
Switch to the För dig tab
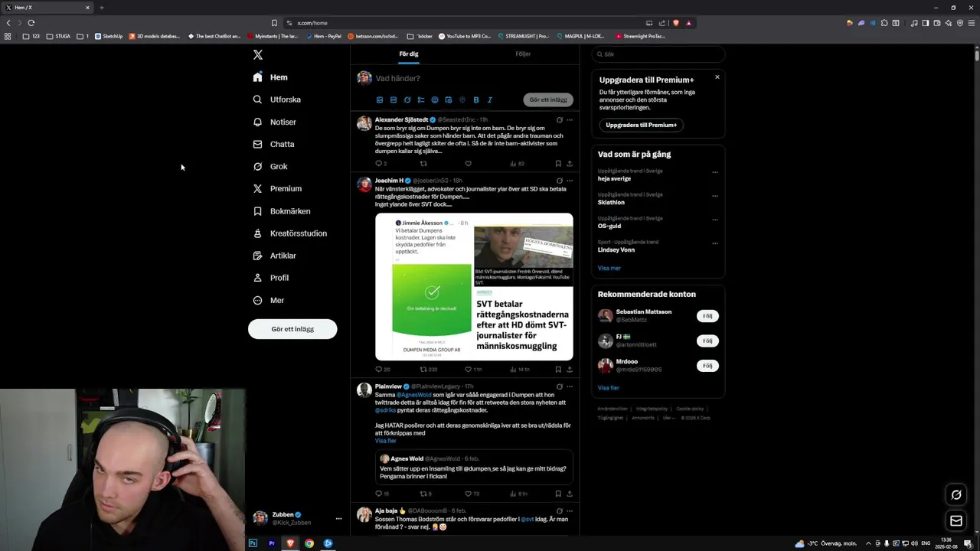[408, 54]
